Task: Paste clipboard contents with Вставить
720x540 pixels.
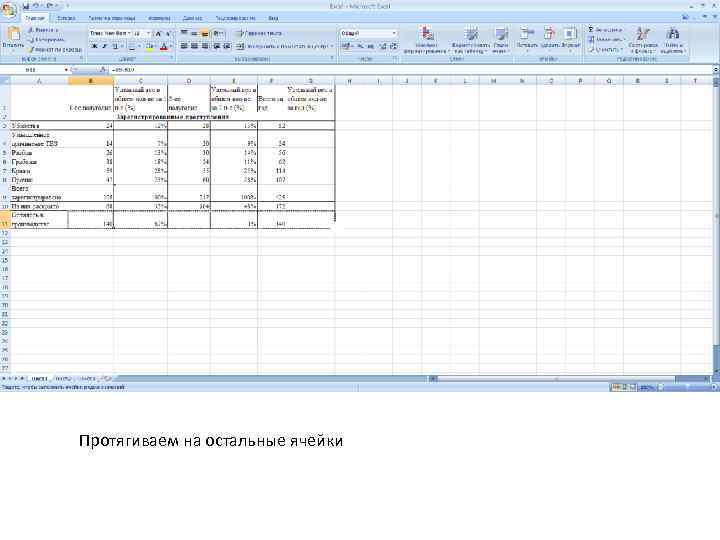Action: [x=12, y=38]
